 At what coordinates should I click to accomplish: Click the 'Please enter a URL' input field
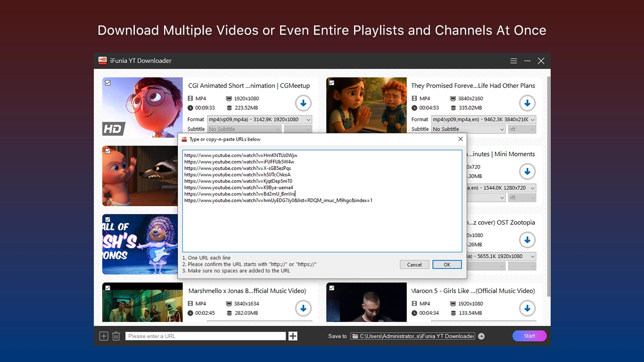[206, 336]
